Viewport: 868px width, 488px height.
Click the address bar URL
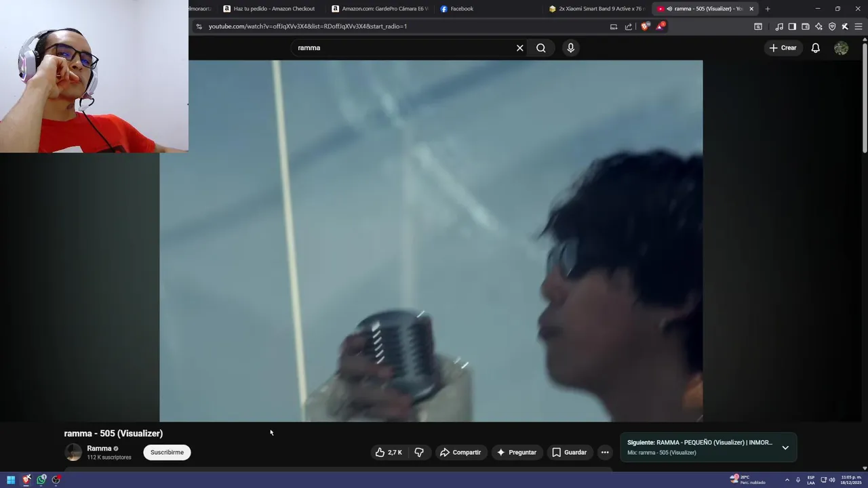tap(308, 26)
